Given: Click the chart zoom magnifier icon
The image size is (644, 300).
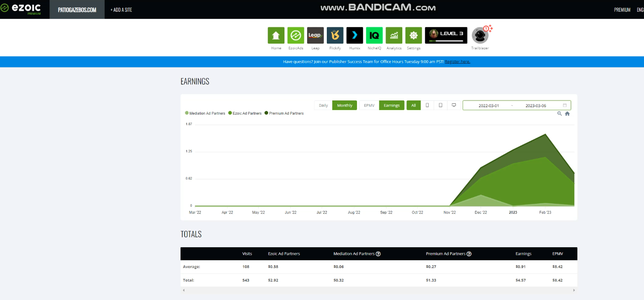Looking at the screenshot, I should pos(559,114).
